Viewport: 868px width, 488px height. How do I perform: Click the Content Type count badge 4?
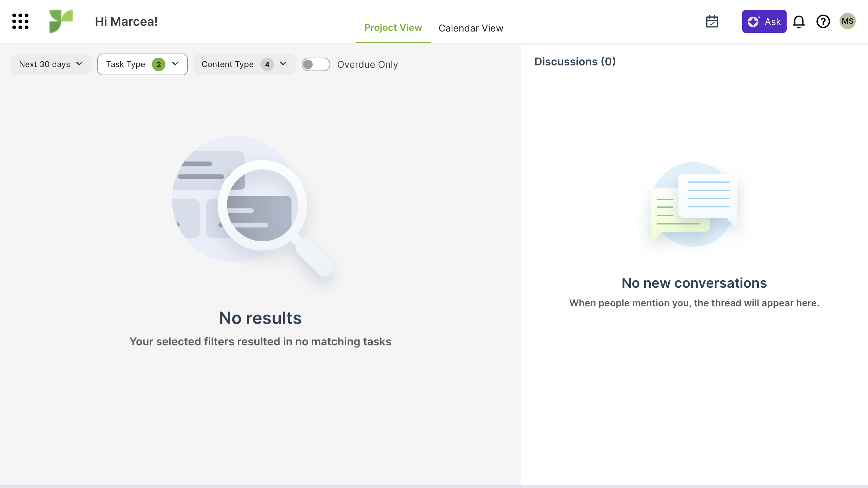tap(267, 64)
